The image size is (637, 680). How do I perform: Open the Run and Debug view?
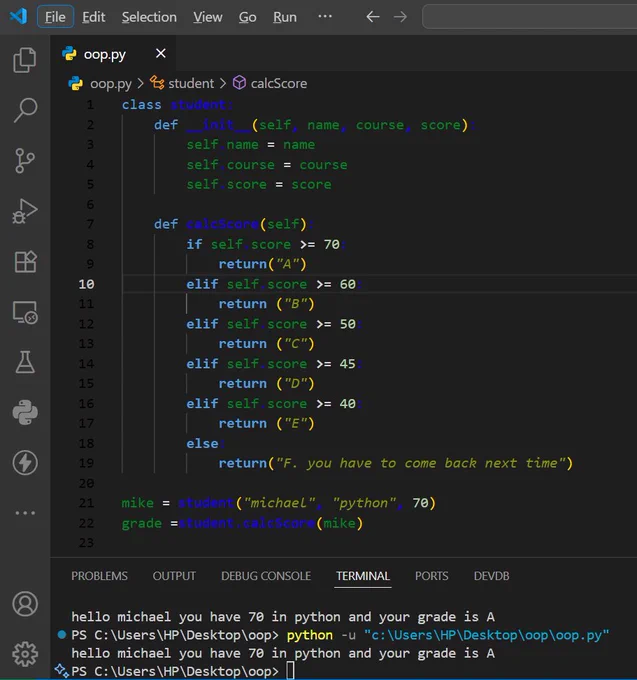coord(25,211)
